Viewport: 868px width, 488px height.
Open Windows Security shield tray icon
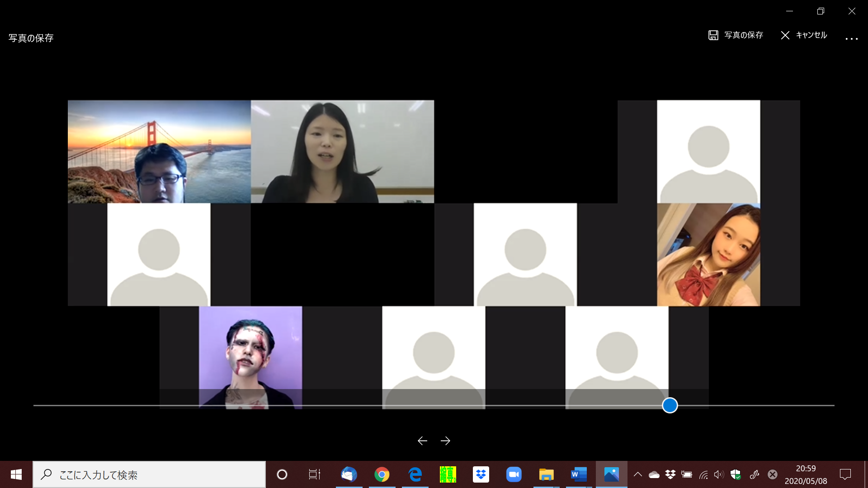pos(736,474)
